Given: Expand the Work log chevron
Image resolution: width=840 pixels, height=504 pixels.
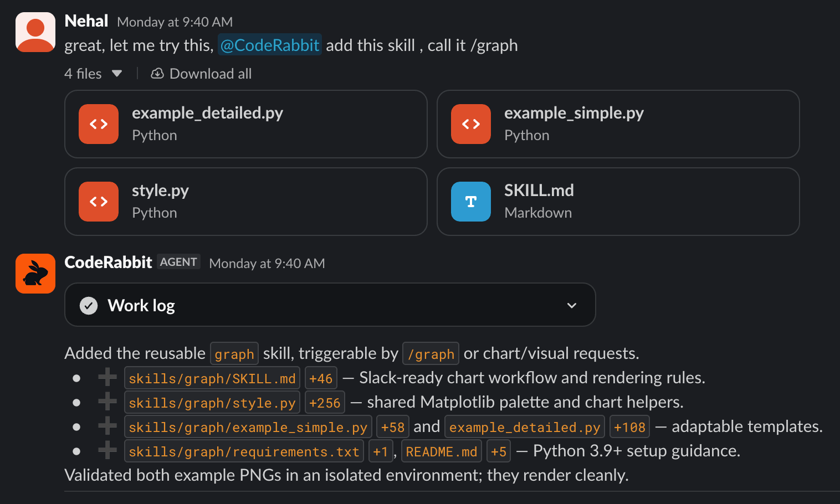Looking at the screenshot, I should click(x=572, y=306).
